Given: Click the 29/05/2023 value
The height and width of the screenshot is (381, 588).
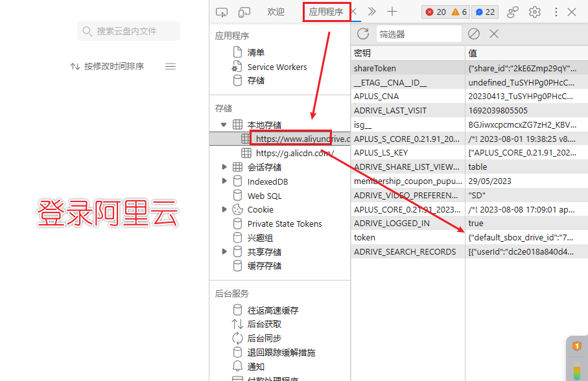Looking at the screenshot, I should coord(489,181).
